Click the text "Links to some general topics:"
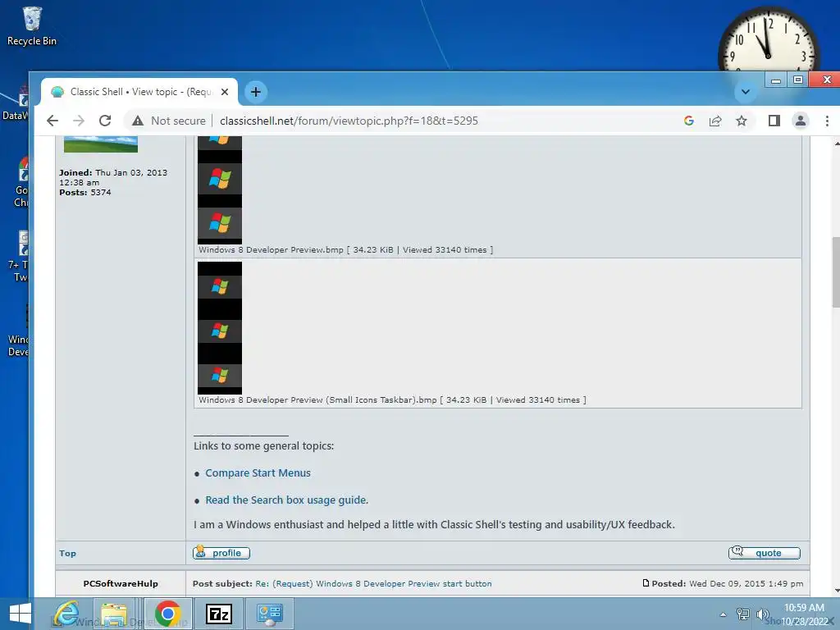This screenshot has height=630, width=840. click(x=263, y=445)
